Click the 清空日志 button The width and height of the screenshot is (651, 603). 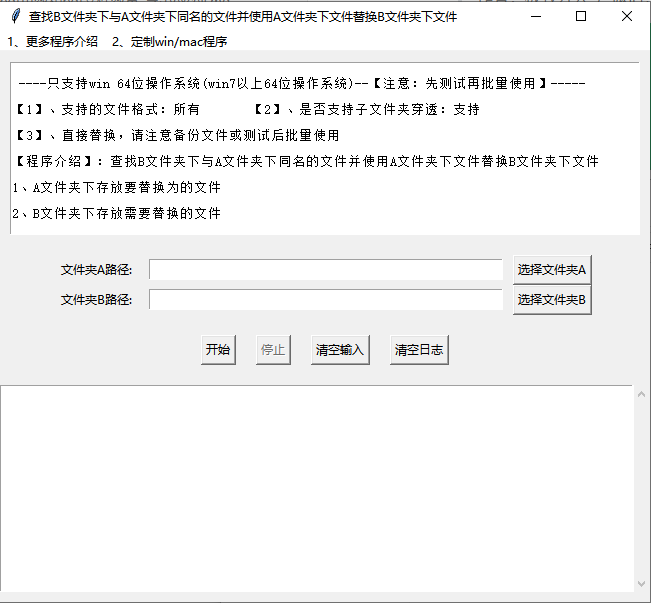pos(419,350)
